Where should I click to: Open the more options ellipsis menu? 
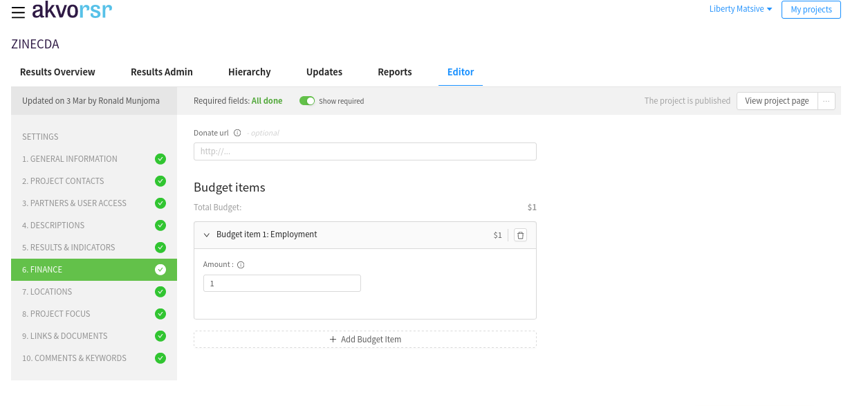point(827,101)
